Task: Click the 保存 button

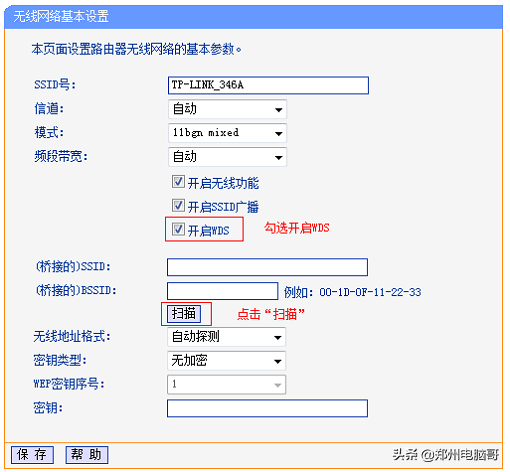Action: pyautogui.click(x=32, y=455)
